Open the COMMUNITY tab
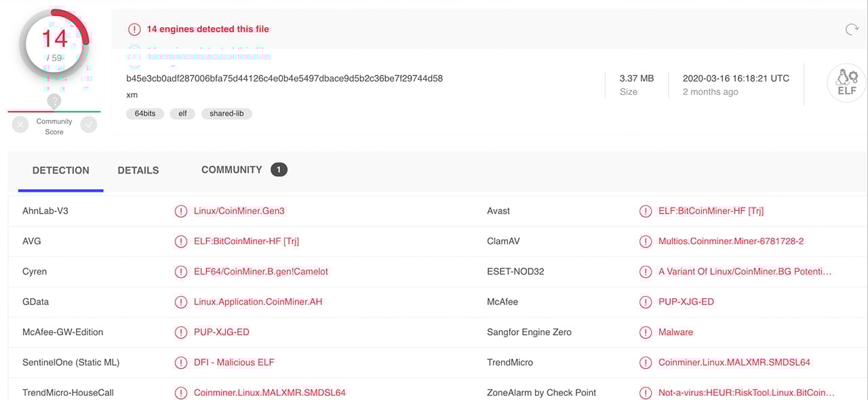Image resolution: width=868 pixels, height=400 pixels. (x=231, y=169)
